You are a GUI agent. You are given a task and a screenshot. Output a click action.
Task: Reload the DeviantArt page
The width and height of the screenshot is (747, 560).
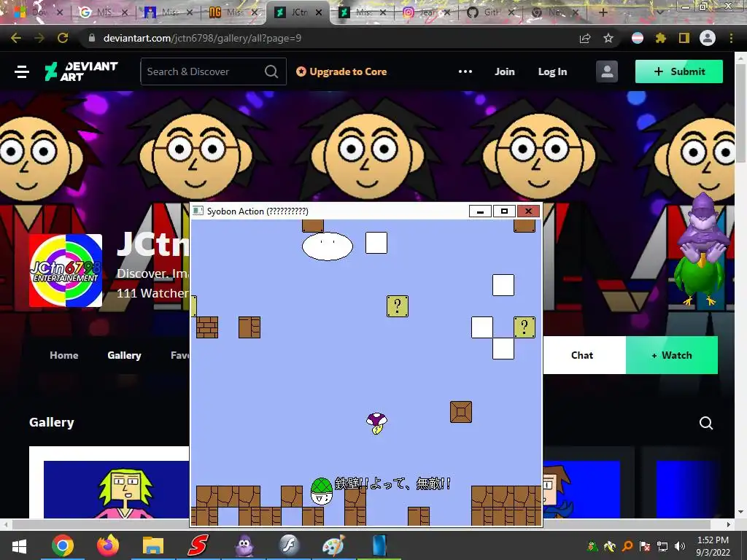[x=63, y=38]
